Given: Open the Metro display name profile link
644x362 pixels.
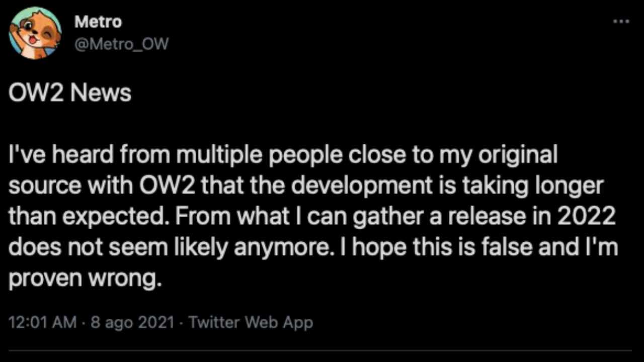Looking at the screenshot, I should 98,22.
